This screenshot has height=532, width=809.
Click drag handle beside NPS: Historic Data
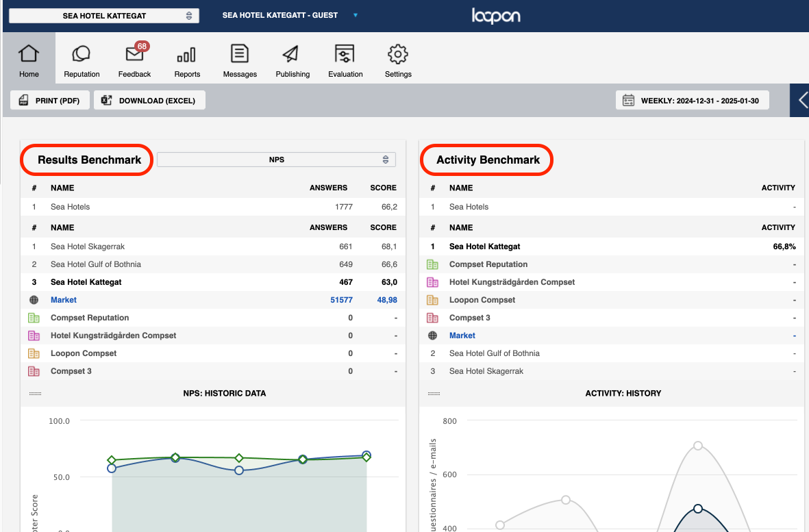point(35,393)
